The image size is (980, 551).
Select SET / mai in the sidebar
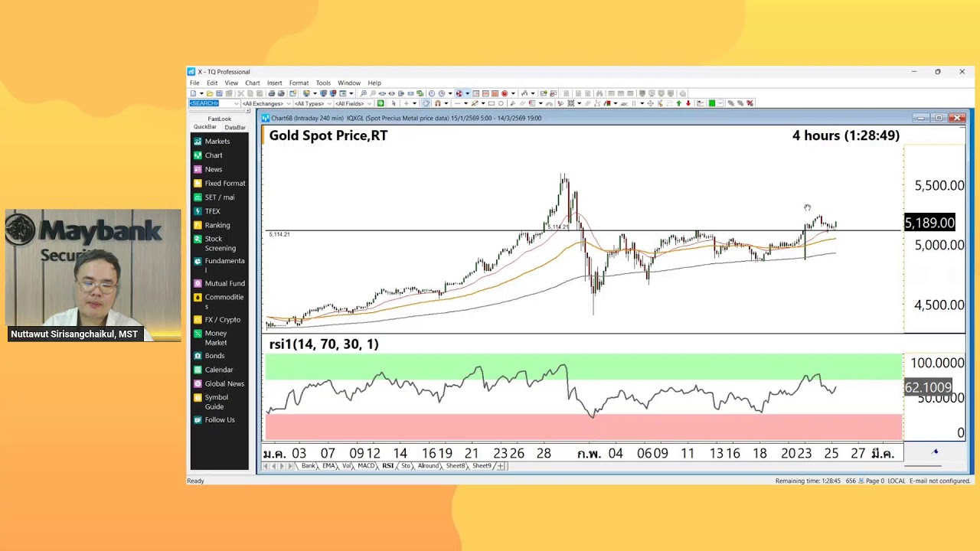coord(214,197)
